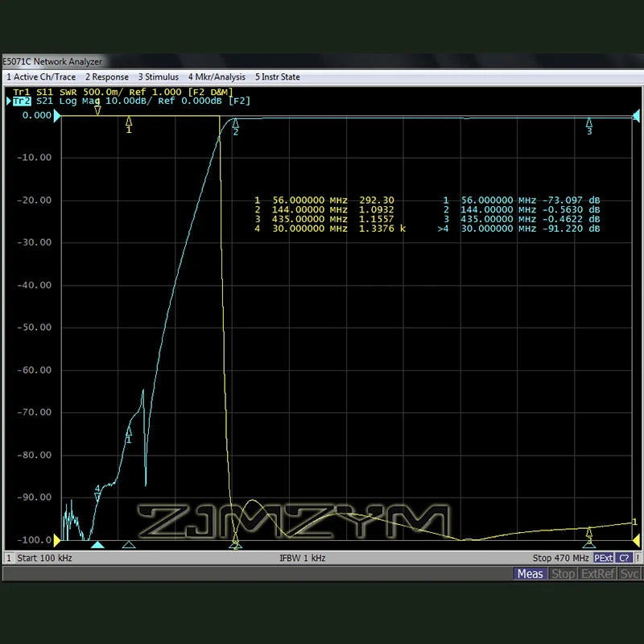
Task: Click cyan marker 1 on S21 slope
Action: 129,435
